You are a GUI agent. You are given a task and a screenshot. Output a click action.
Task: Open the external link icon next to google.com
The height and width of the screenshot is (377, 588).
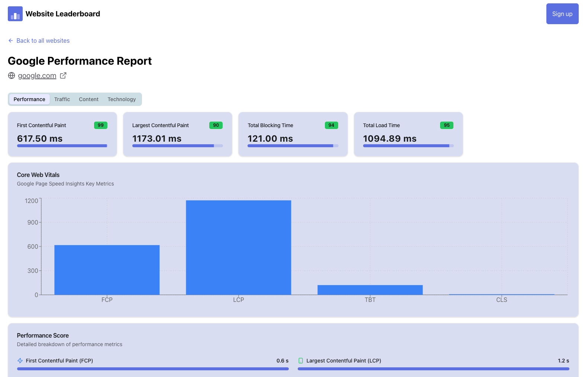tap(63, 75)
